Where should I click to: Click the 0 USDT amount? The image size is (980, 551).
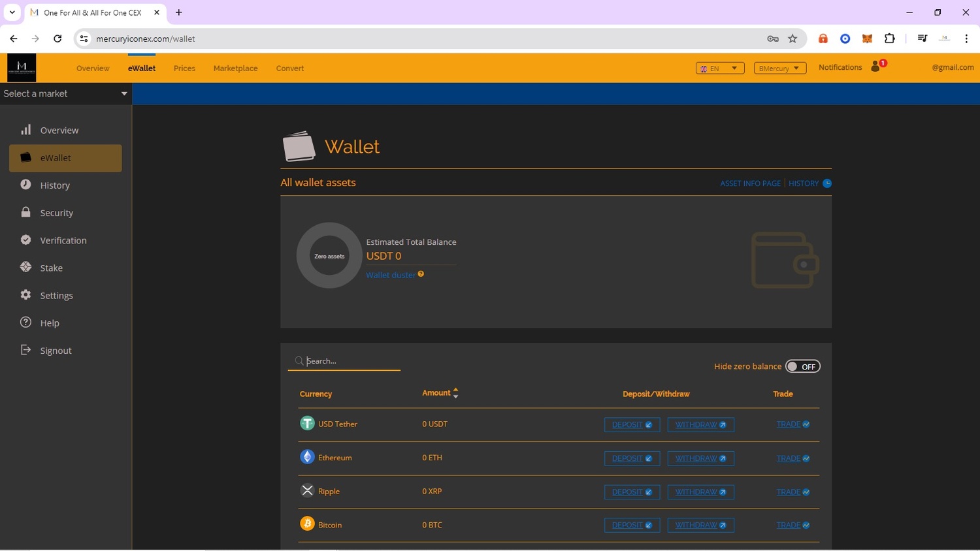coord(434,424)
